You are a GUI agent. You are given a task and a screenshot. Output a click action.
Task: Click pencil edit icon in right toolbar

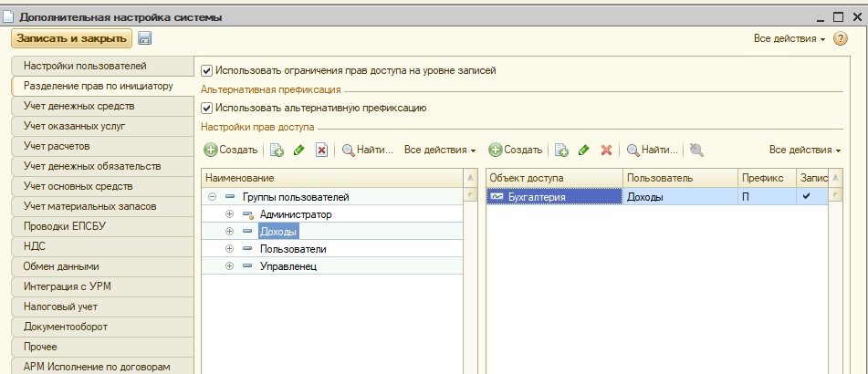[x=583, y=150]
